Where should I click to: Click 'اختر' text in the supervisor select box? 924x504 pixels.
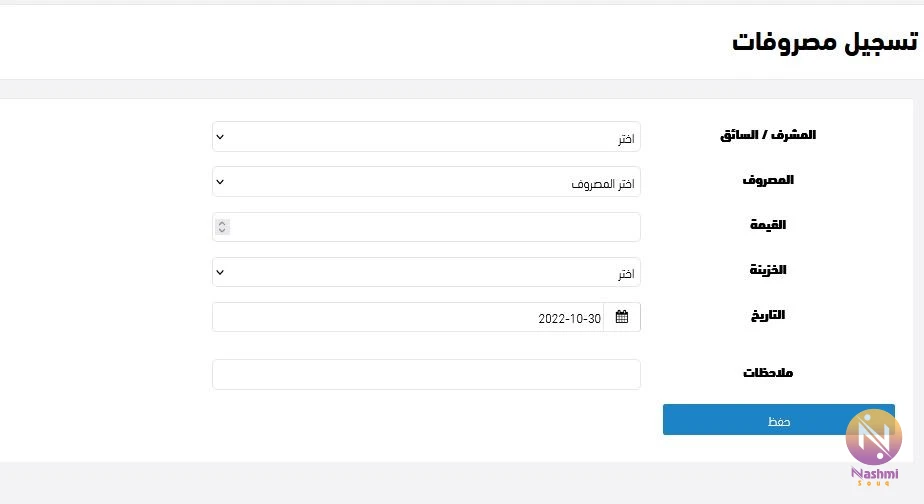click(626, 139)
